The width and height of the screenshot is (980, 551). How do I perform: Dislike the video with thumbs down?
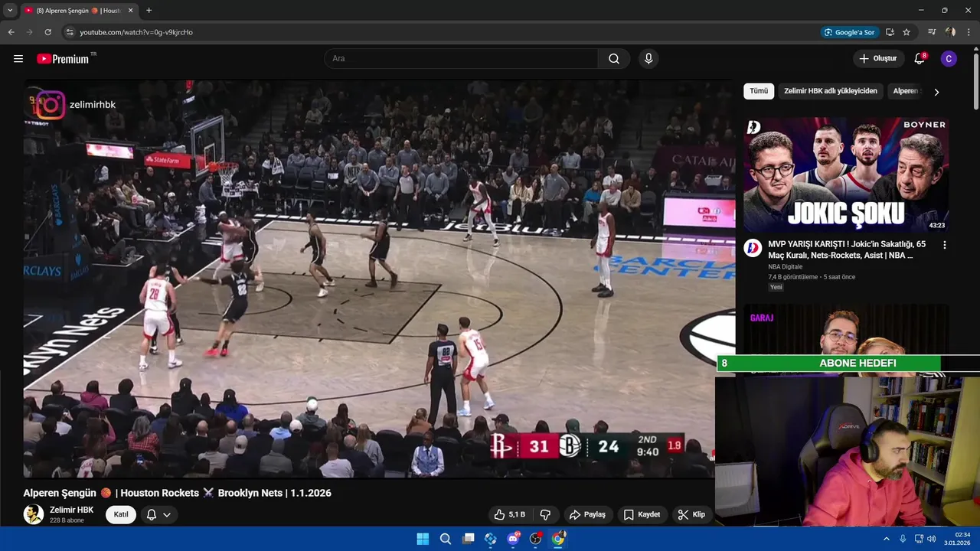coord(546,514)
